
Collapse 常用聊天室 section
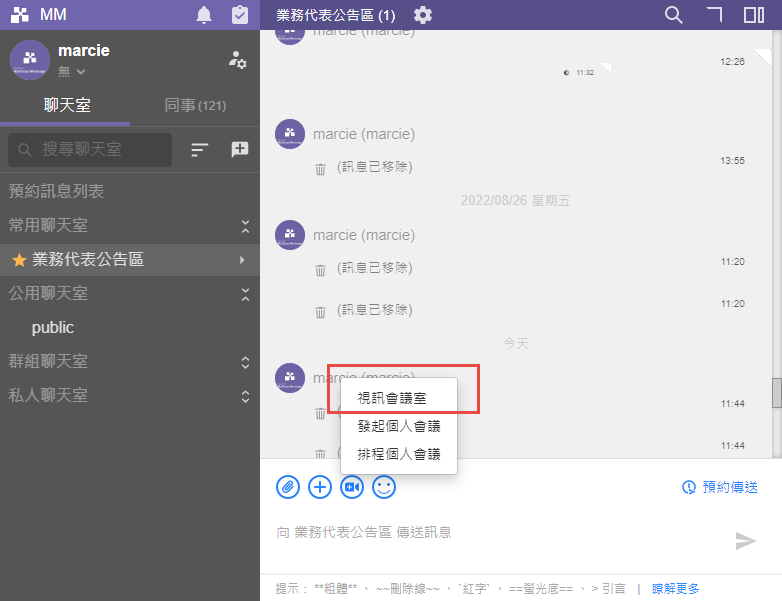pos(245,226)
